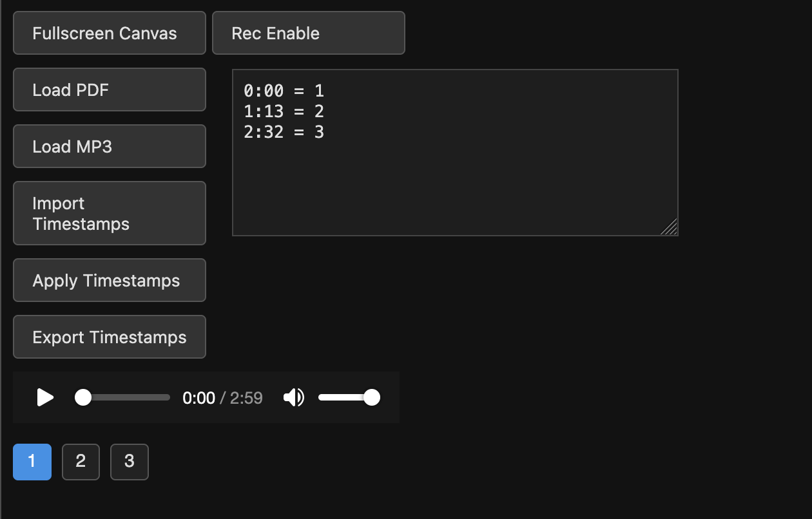
Task: Click the Fullscreen Canvas button
Action: coord(110,33)
